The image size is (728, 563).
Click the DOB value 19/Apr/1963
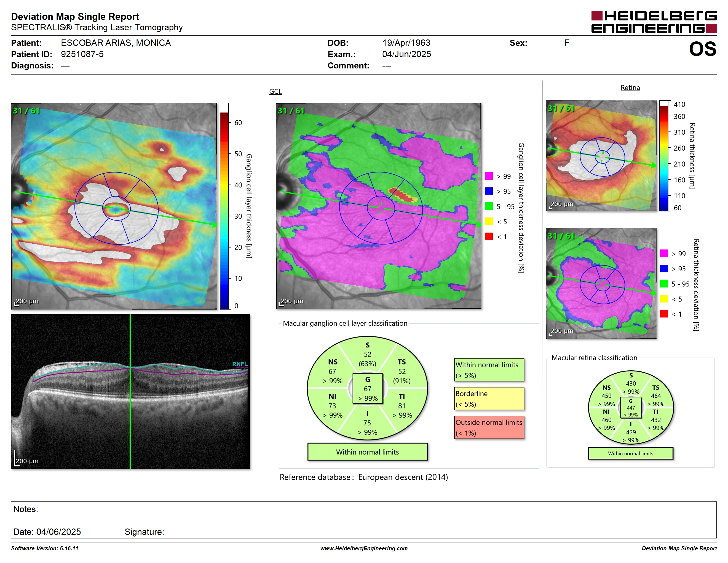pos(406,43)
